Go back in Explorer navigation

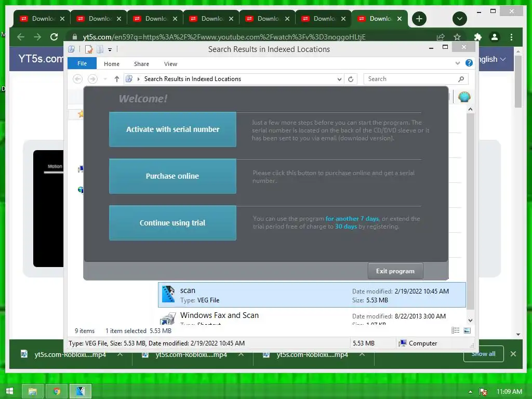pyautogui.click(x=78, y=79)
